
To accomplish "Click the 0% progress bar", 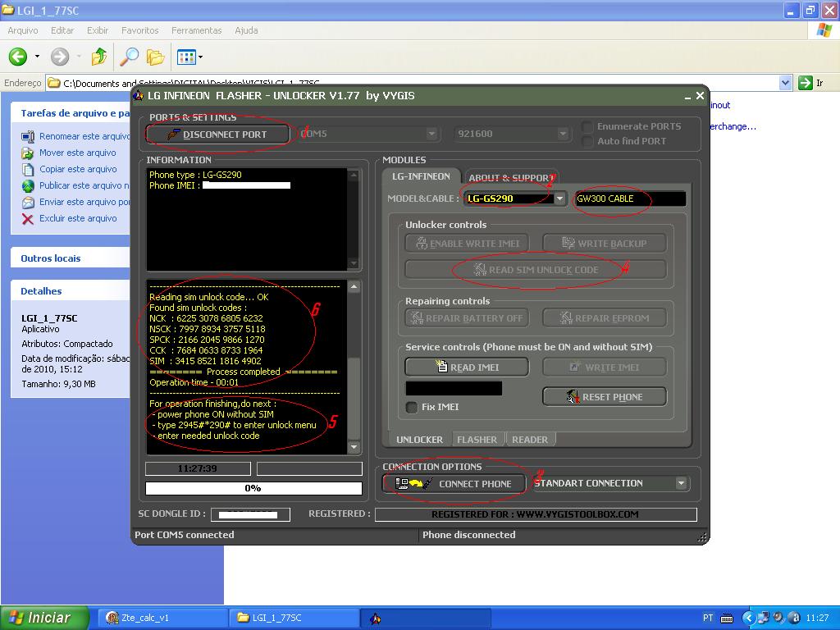I will [x=253, y=488].
